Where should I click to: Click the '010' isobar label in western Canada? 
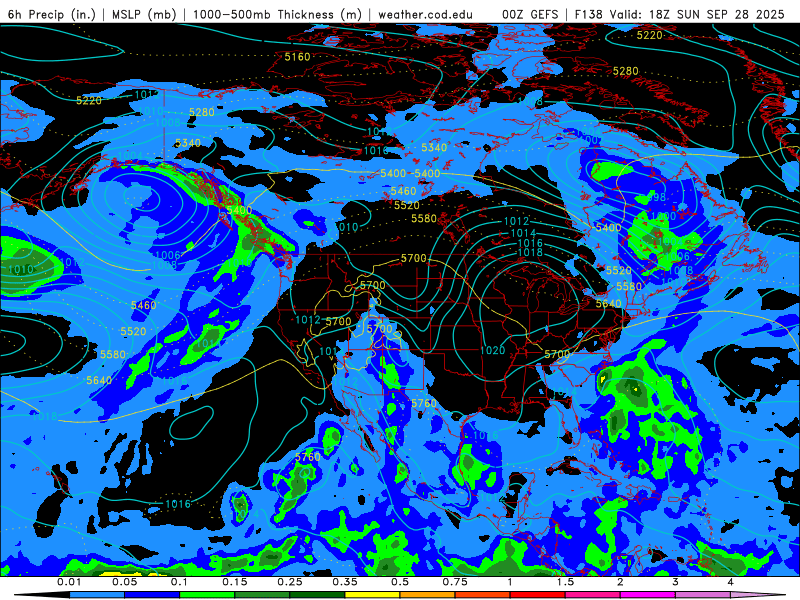(348, 227)
